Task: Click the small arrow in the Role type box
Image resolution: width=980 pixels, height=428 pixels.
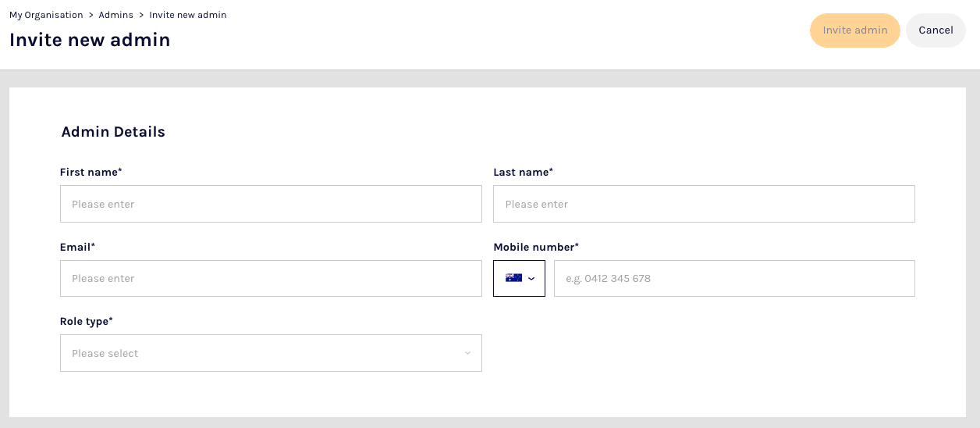Action: coord(467,353)
